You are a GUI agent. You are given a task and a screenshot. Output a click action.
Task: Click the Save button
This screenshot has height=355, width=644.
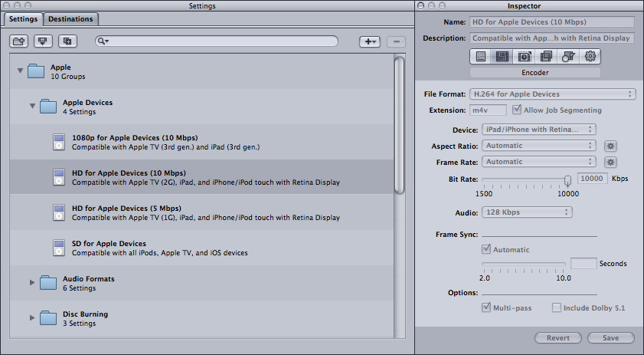[x=611, y=337]
